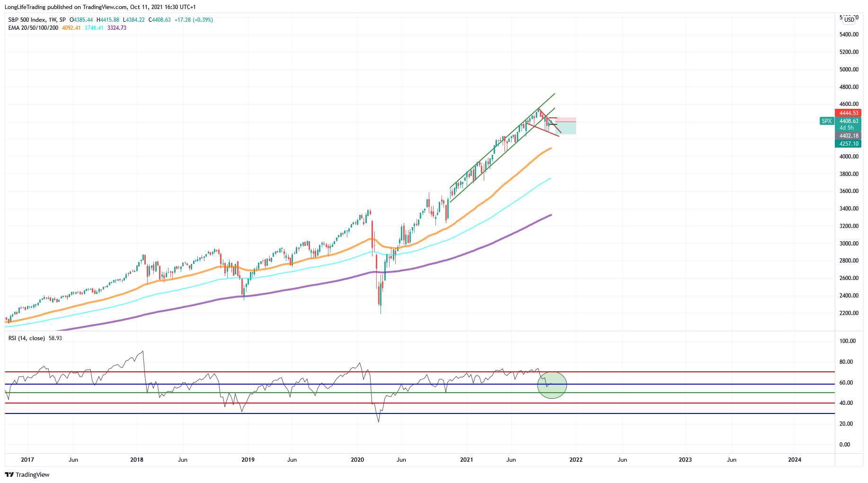The height and width of the screenshot is (483, 868).
Task: Click the 2200.00 price axis label
Action: point(849,313)
